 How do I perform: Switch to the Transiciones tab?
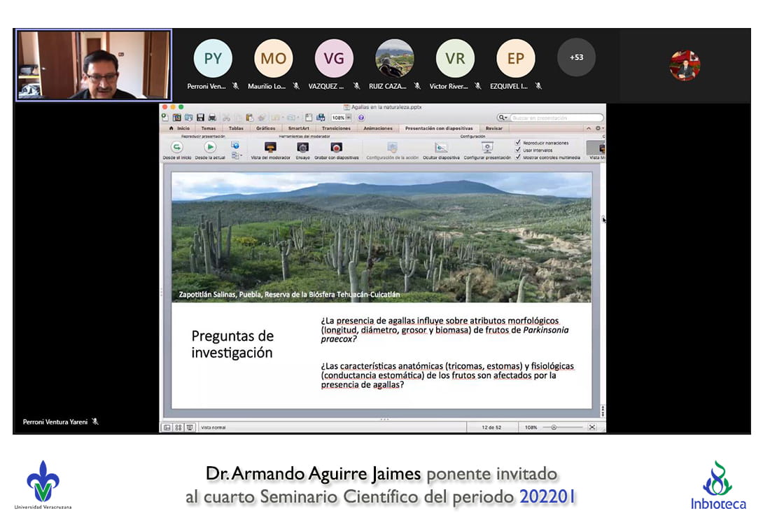(336, 129)
